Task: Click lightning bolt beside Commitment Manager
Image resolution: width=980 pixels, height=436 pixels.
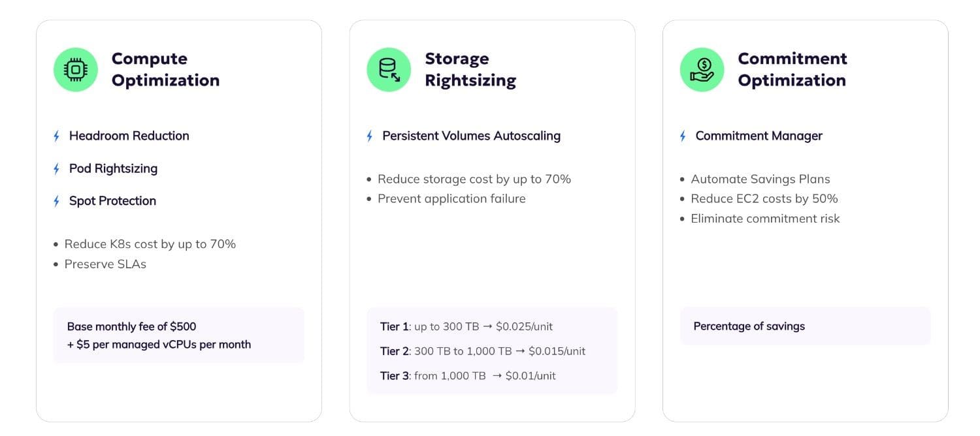Action: tap(683, 136)
